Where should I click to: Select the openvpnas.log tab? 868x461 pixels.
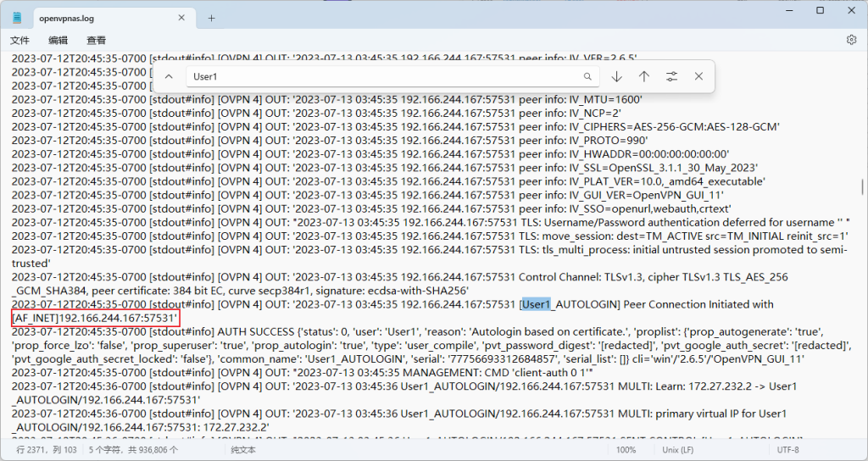coord(85,18)
